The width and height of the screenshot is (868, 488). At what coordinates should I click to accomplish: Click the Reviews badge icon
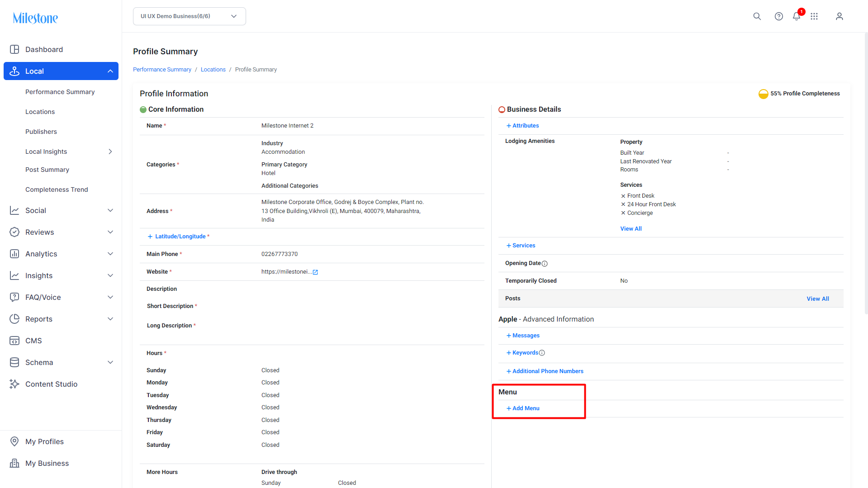click(14, 232)
